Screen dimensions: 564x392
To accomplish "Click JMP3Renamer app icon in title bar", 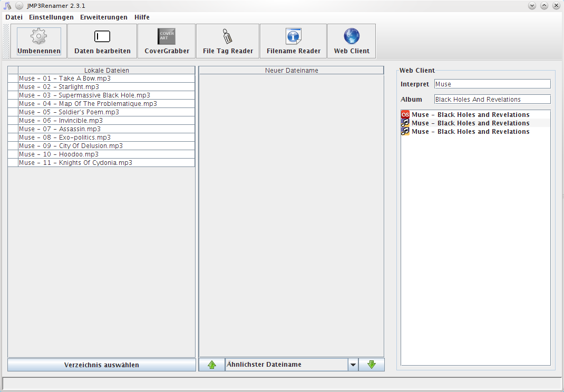I will point(7,6).
